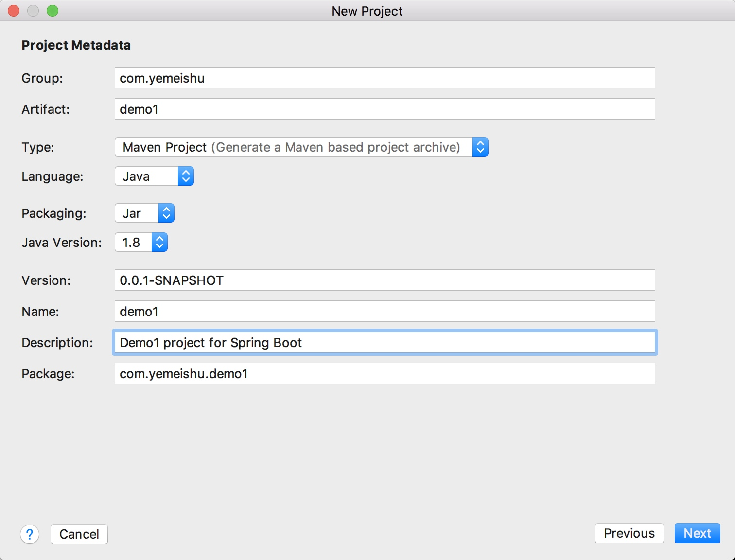Click the Next button
735x560 pixels.
(x=697, y=533)
